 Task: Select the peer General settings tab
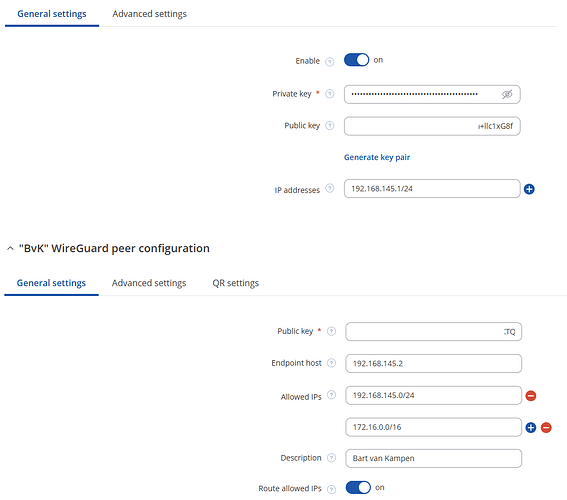pos(51,283)
